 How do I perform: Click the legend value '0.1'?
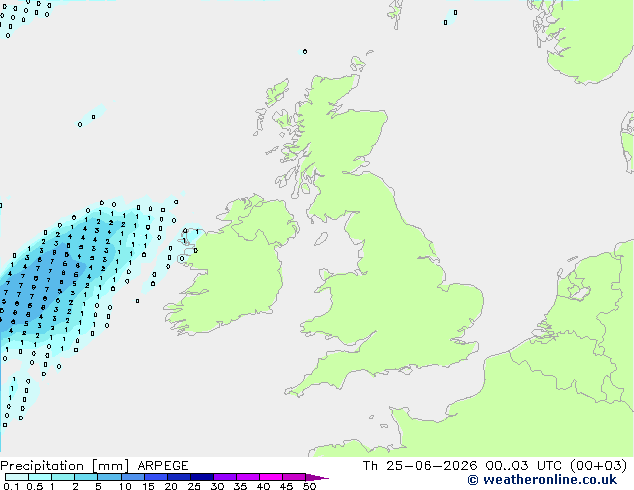pos(11,486)
